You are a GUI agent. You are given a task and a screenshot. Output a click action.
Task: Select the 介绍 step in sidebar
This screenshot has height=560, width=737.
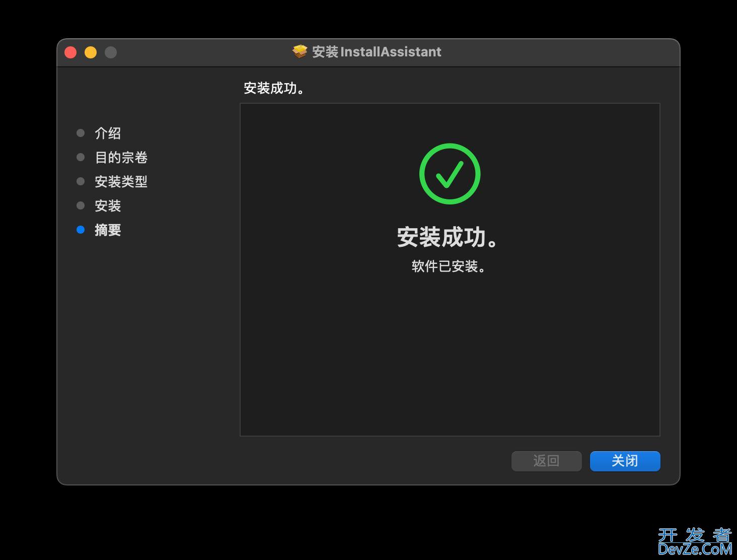(108, 133)
